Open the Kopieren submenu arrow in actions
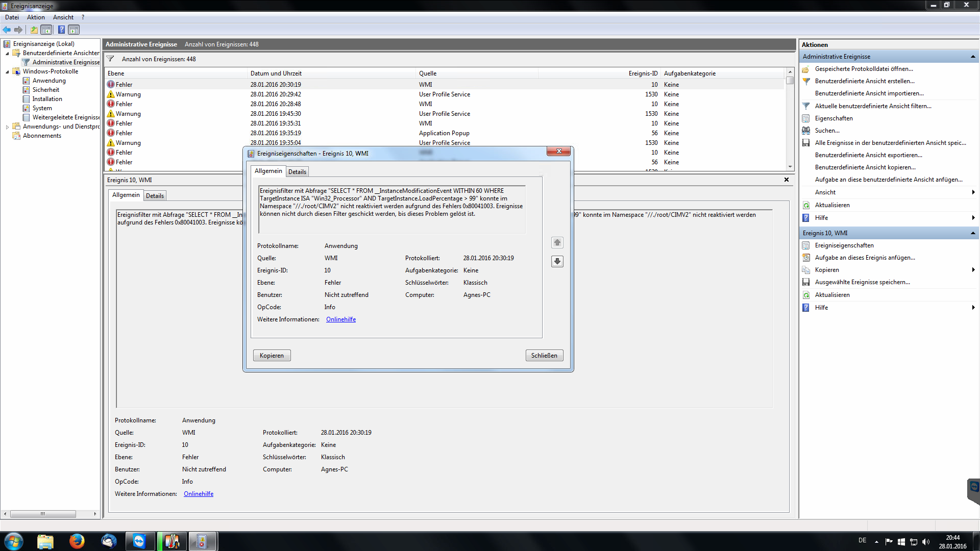 [x=973, y=270]
